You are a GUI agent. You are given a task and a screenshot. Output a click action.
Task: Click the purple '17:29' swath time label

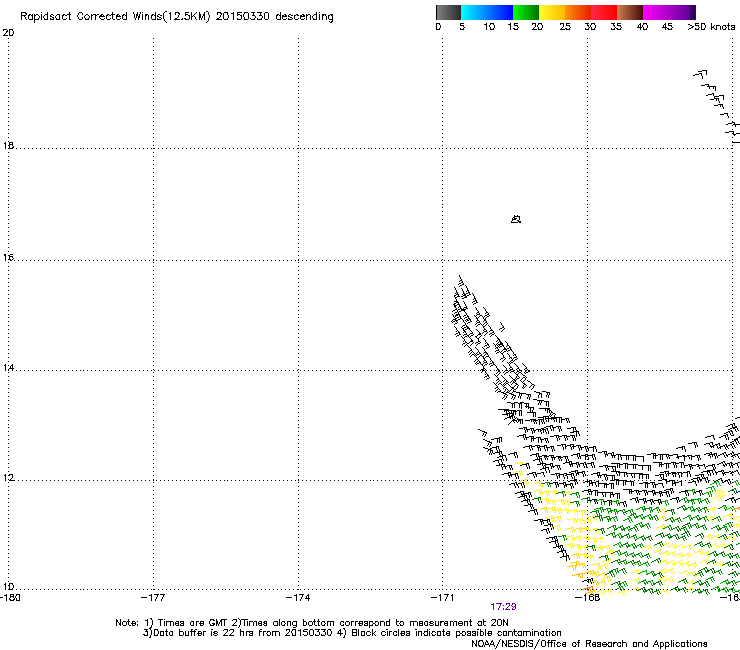tap(503, 607)
